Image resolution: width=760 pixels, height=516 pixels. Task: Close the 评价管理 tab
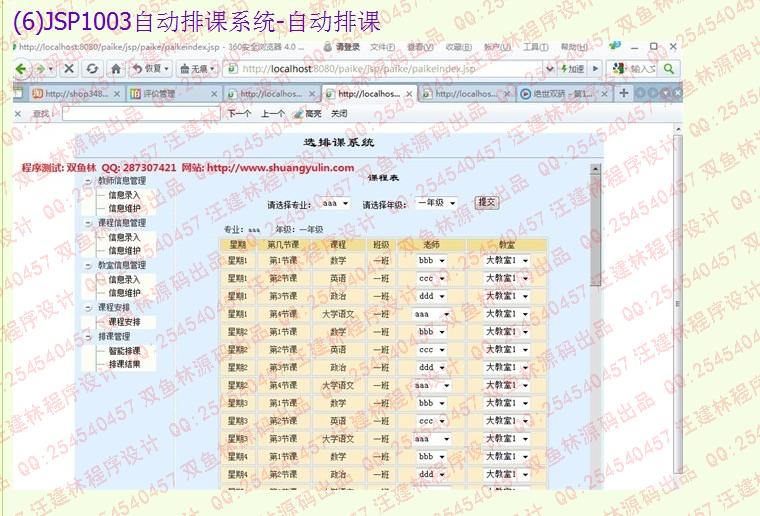214,94
